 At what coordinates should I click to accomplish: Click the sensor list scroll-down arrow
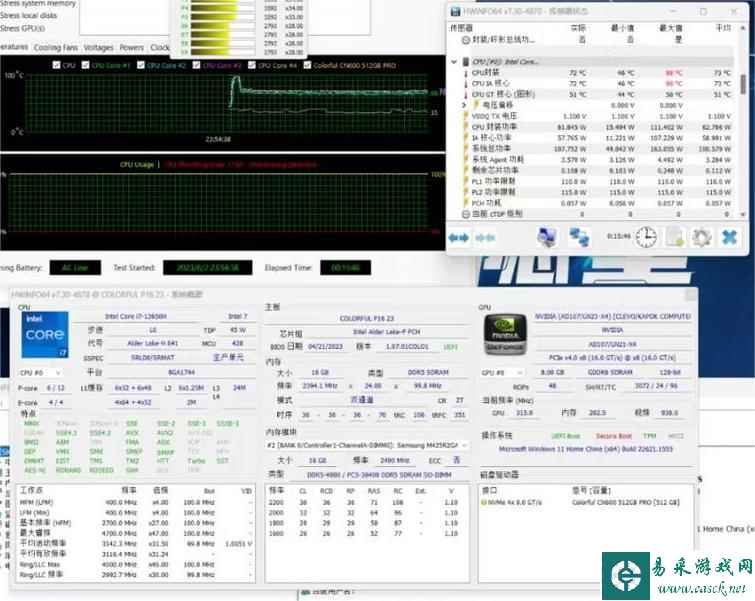743,214
